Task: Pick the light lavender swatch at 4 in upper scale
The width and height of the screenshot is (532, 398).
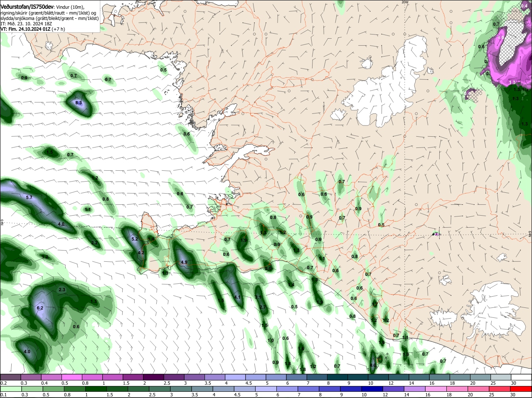Action: point(235,376)
